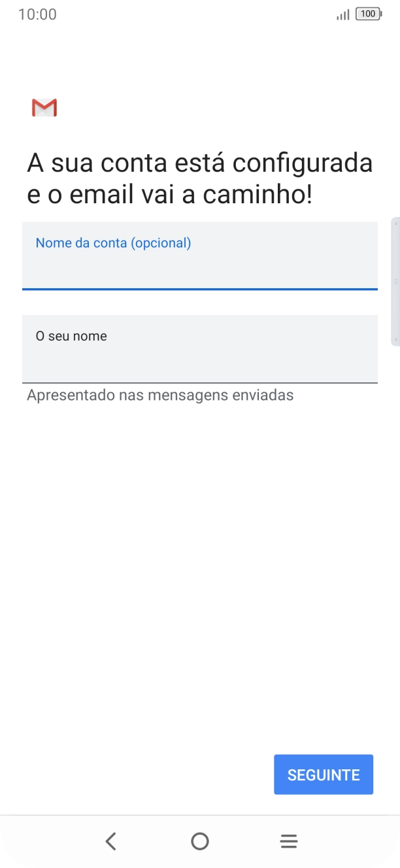This screenshot has height=868, width=400.
Task: Select the O seu nome field
Action: [200, 348]
